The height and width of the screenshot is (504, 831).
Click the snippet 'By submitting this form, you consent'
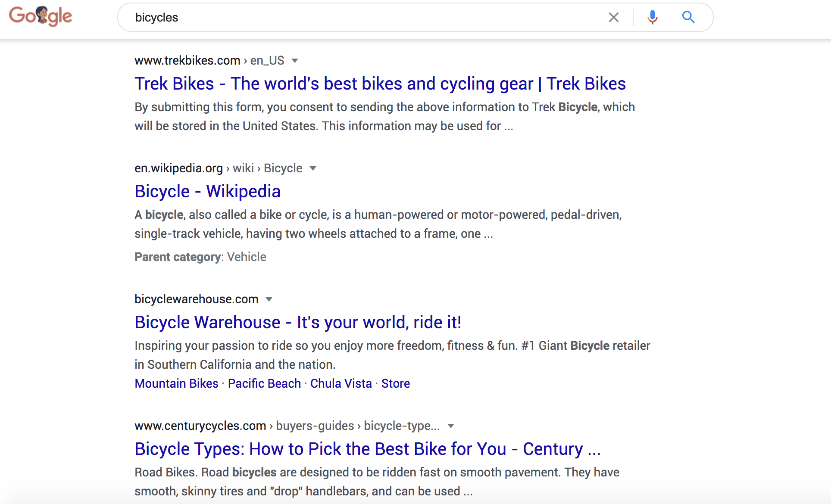tap(384, 116)
